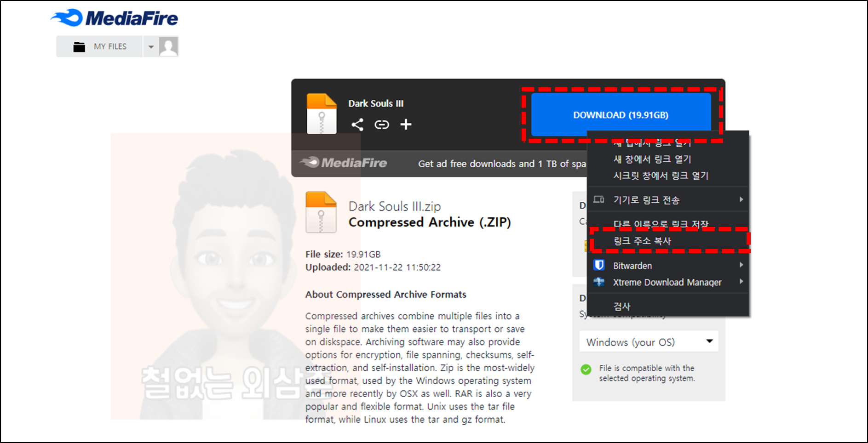
Task: Expand the '기기로 링크 전송' submenu arrow
Action: [741, 199]
